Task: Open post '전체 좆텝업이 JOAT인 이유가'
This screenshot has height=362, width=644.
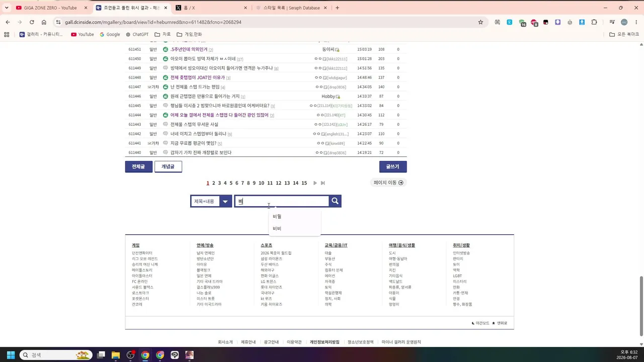Action: [197, 77]
